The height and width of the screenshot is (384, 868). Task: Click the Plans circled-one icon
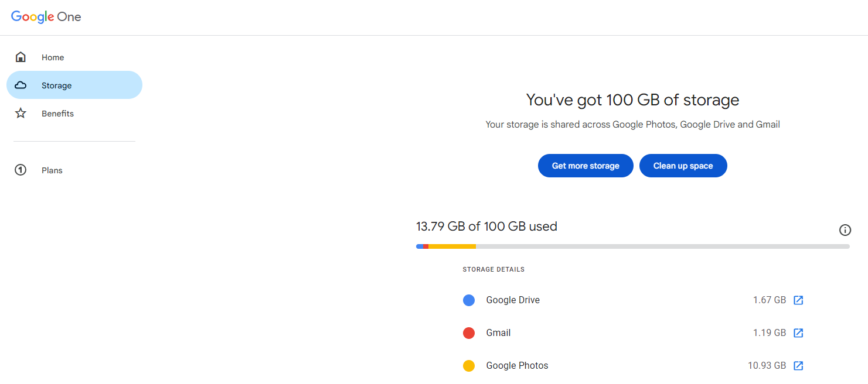21,170
